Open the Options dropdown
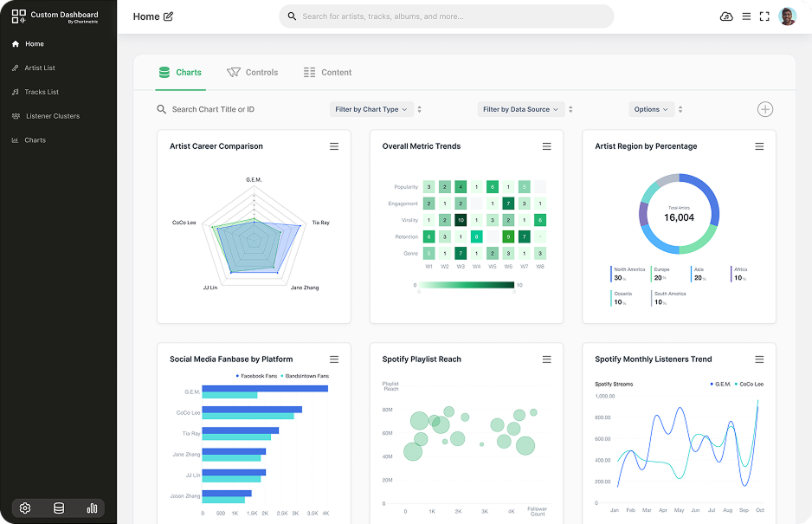This screenshot has height=524, width=812. point(652,109)
